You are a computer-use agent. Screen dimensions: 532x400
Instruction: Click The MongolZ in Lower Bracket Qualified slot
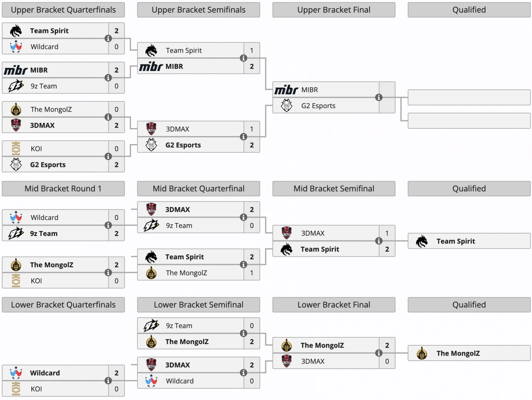458,353
